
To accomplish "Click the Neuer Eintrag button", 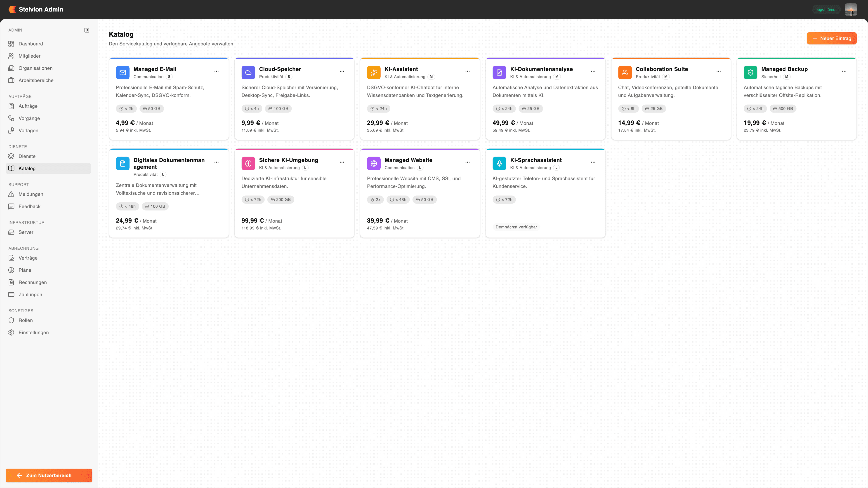I will (831, 38).
